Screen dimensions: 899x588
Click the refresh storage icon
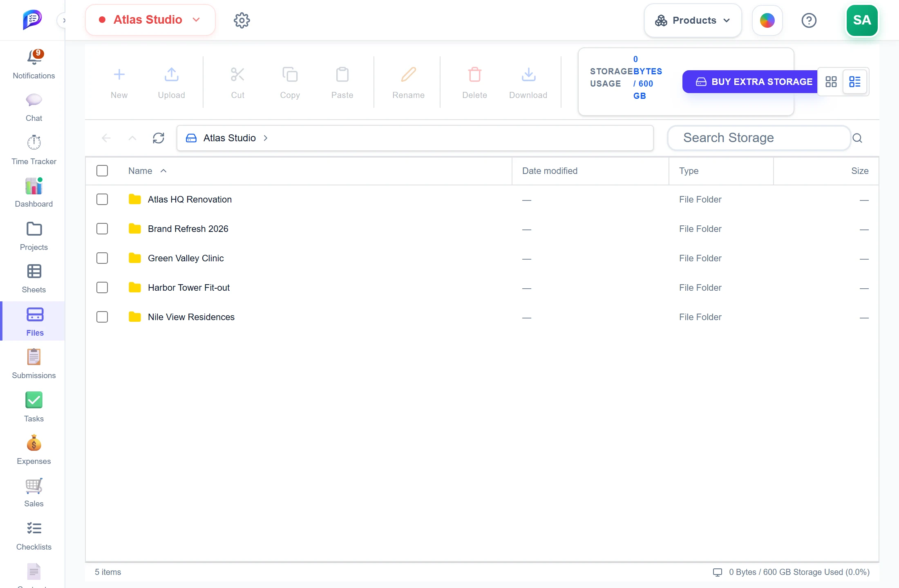coord(159,138)
